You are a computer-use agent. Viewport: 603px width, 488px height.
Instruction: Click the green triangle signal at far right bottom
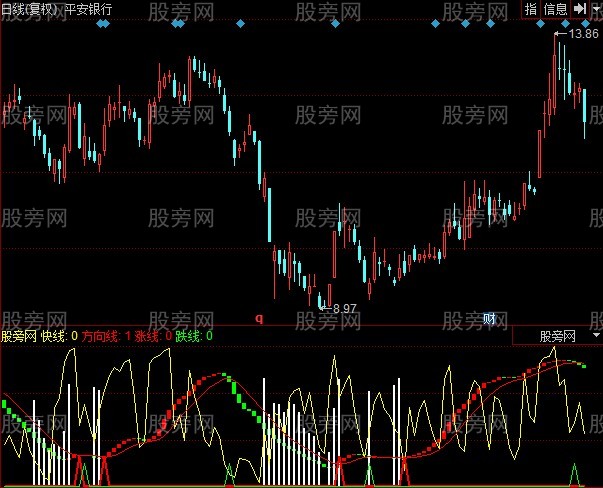pyautogui.click(x=575, y=473)
